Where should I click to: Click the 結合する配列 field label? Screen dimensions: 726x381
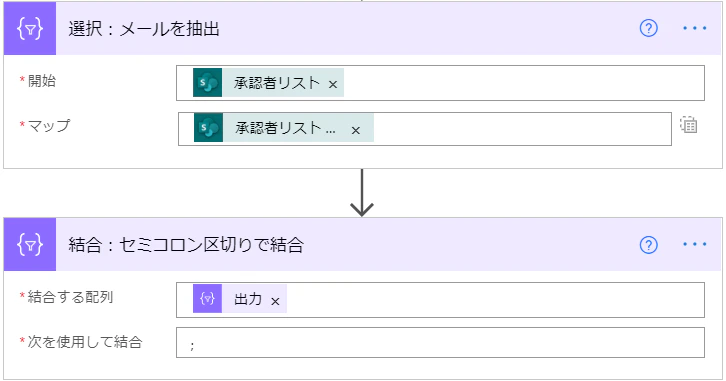point(70,297)
